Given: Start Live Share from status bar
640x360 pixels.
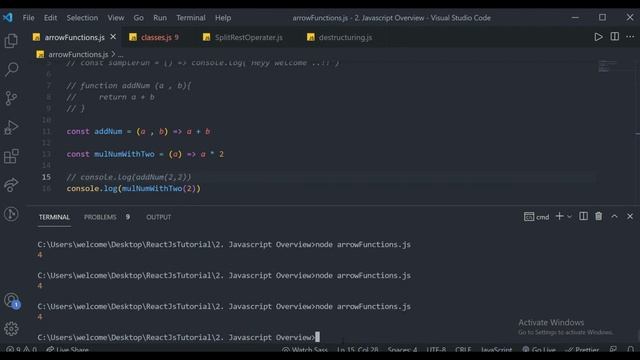Looking at the screenshot, I should pyautogui.click(x=67, y=349).
